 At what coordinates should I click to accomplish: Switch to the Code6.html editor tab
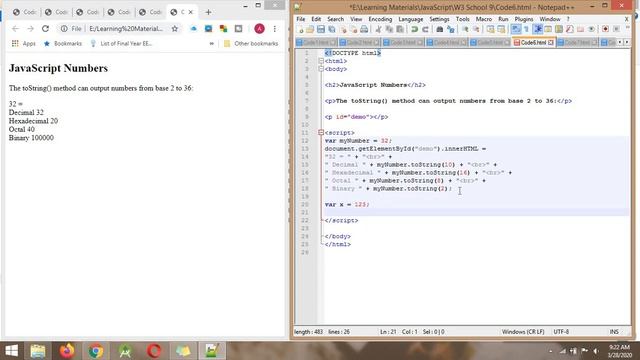[533, 42]
